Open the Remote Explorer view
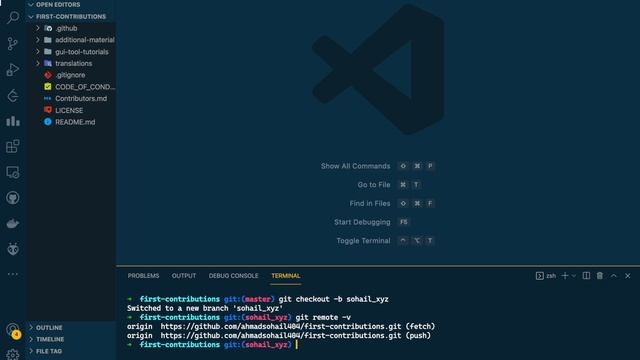640x360 pixels. (13, 172)
